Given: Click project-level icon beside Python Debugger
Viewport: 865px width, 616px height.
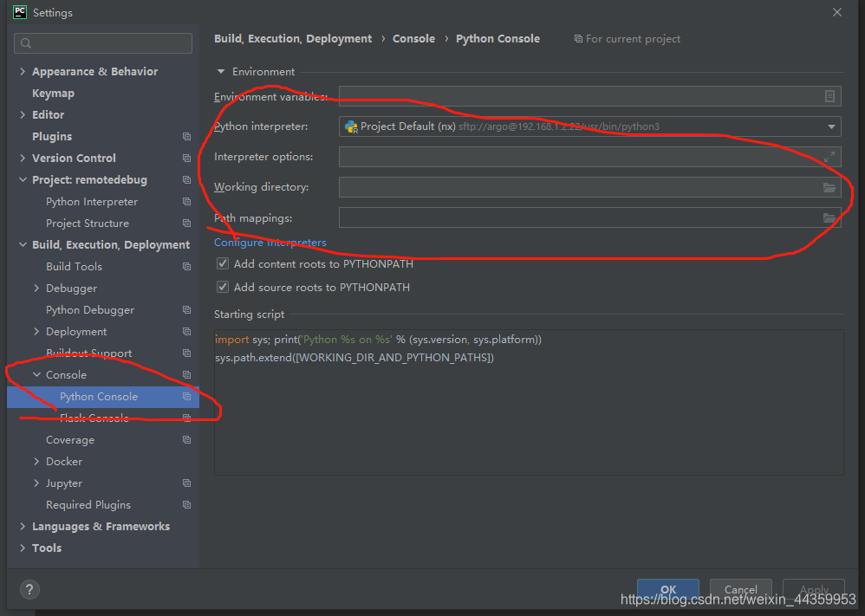Looking at the screenshot, I should [x=186, y=310].
